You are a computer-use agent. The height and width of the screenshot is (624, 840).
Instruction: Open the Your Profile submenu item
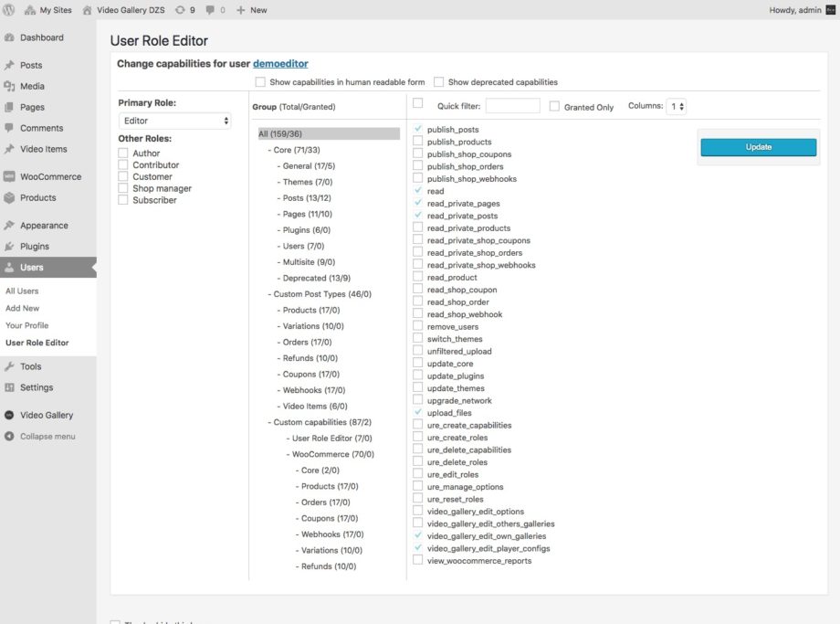[x=26, y=325]
